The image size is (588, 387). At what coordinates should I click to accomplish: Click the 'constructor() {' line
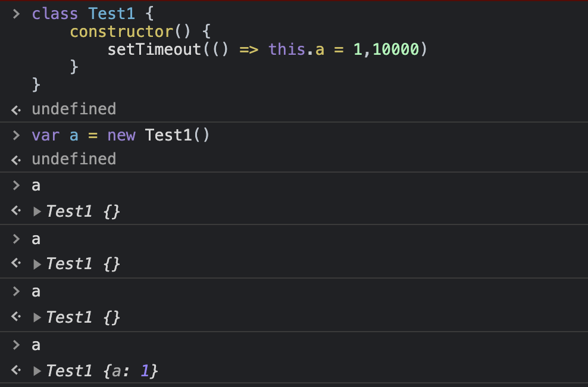140,32
